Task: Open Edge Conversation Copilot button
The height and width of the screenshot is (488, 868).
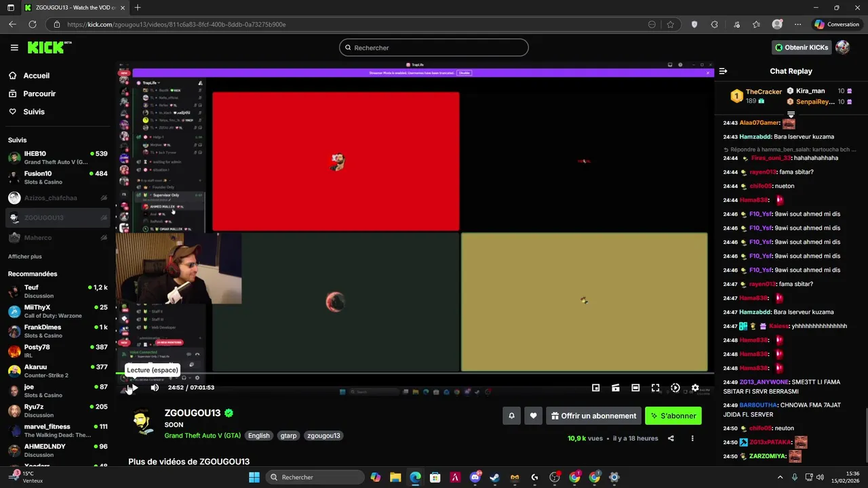Action: (x=837, y=24)
